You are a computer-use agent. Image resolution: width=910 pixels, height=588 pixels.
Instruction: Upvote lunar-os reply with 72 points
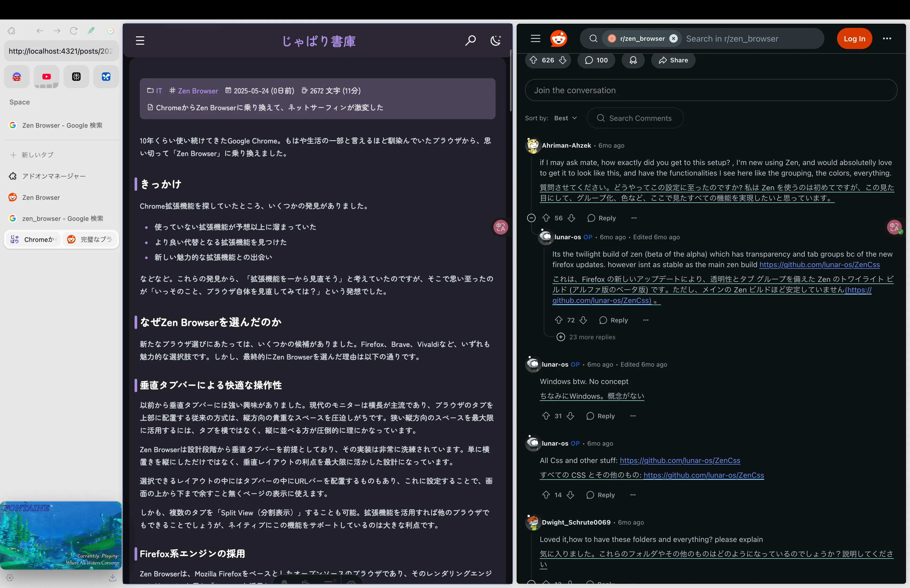(x=559, y=320)
